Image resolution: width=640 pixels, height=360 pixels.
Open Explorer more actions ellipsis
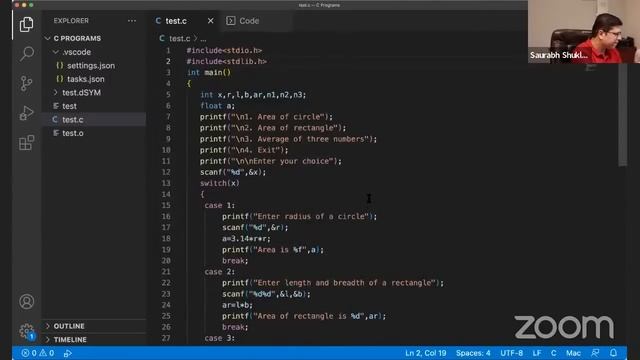tap(132, 20)
